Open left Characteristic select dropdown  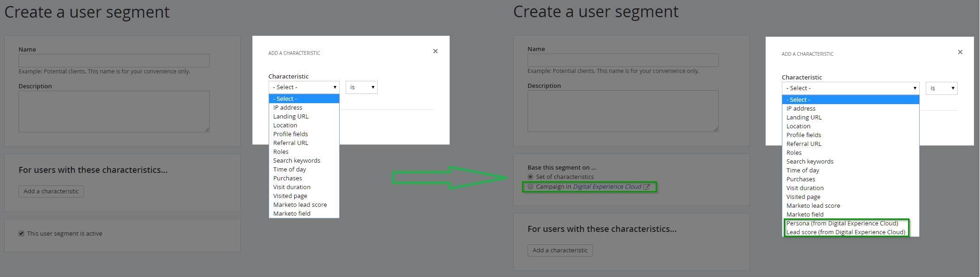304,87
